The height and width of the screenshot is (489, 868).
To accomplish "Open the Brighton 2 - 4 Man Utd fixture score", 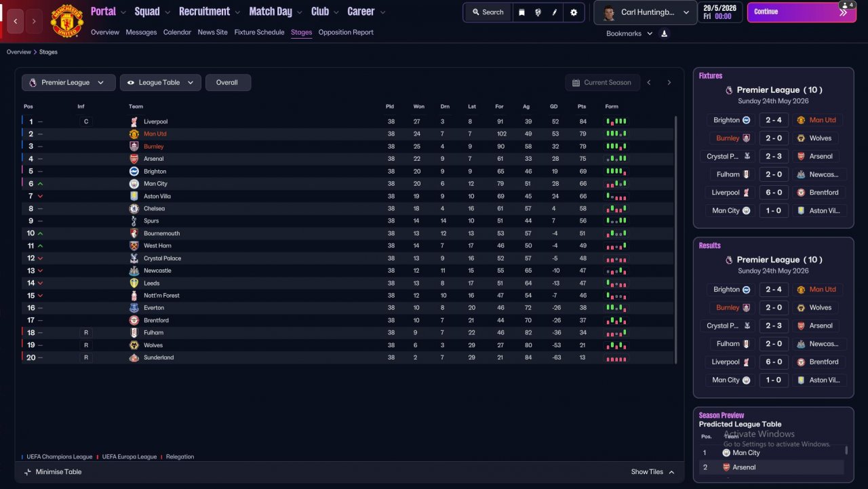I will pos(774,120).
